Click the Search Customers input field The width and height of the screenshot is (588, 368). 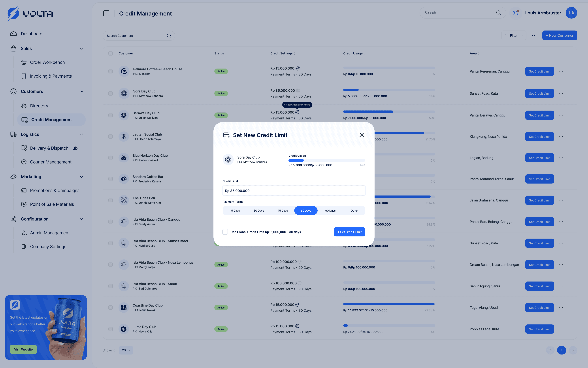[x=138, y=36]
